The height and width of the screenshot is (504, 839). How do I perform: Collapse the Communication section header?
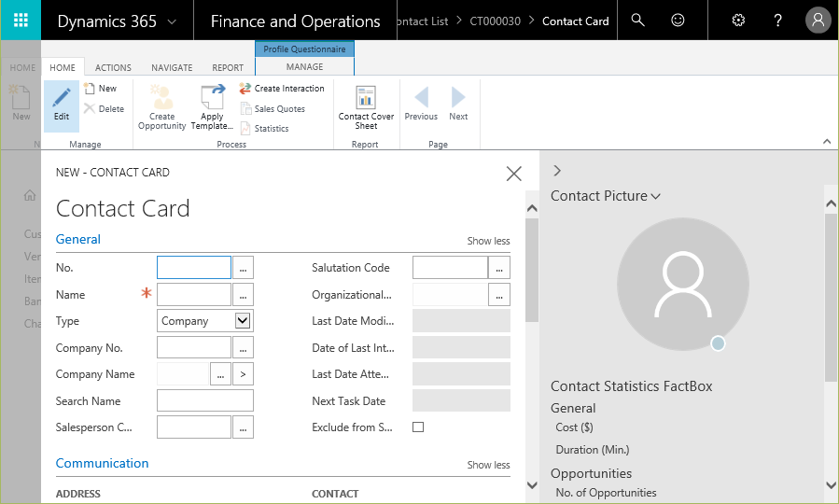(103, 463)
